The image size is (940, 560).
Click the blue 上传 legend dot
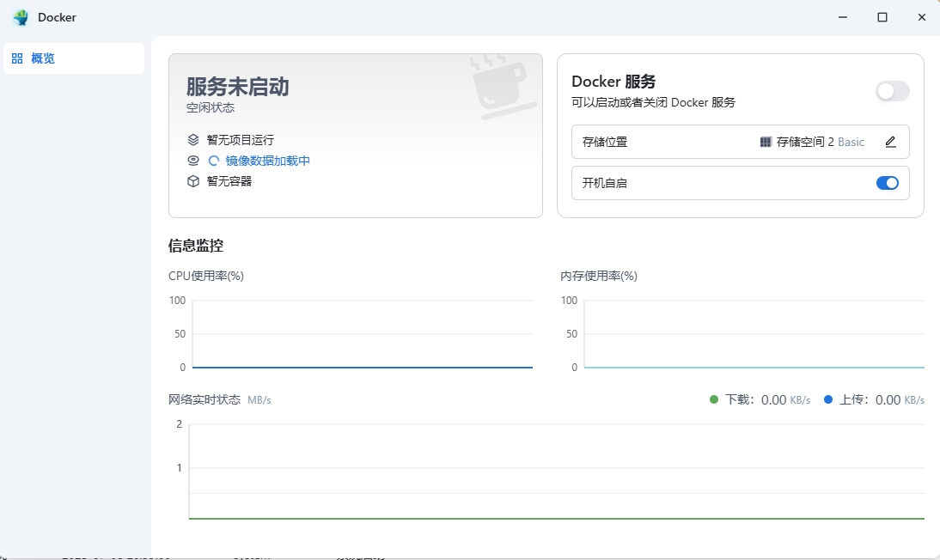point(828,399)
